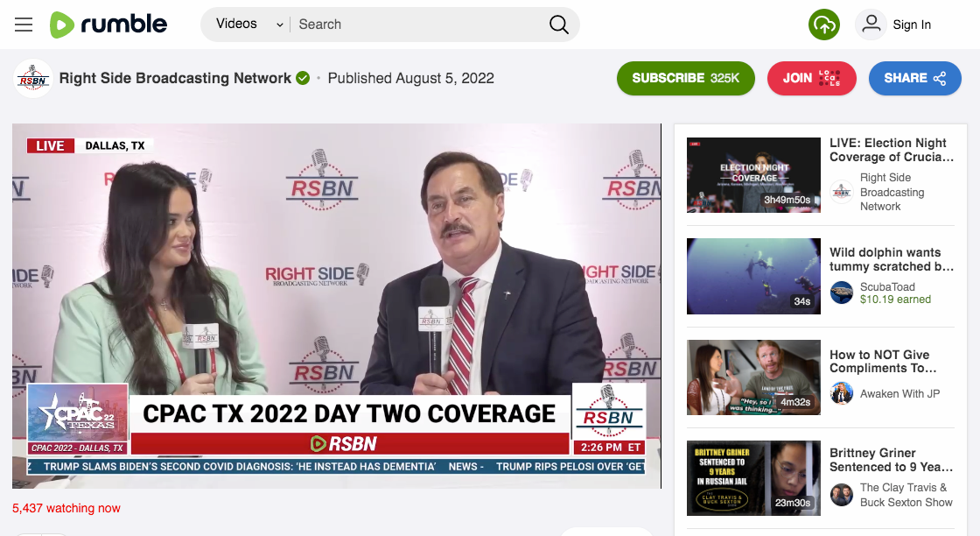Click 'The Clay Travis & Buck Sexton Show' name
The image size is (980, 536).
tap(906, 495)
